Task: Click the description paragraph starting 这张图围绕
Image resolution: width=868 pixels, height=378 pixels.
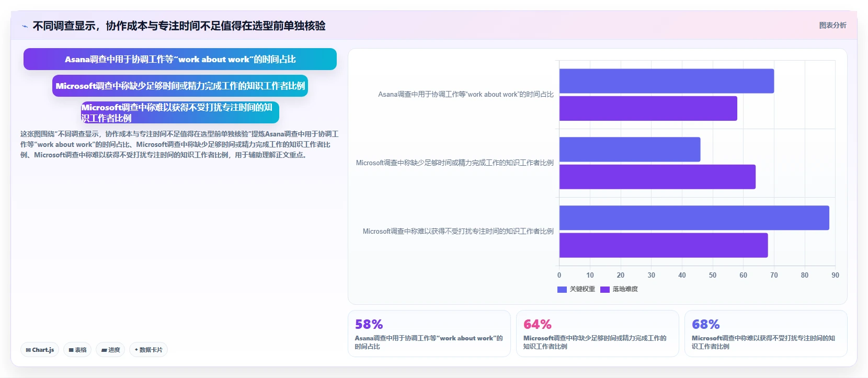Action: [x=179, y=144]
